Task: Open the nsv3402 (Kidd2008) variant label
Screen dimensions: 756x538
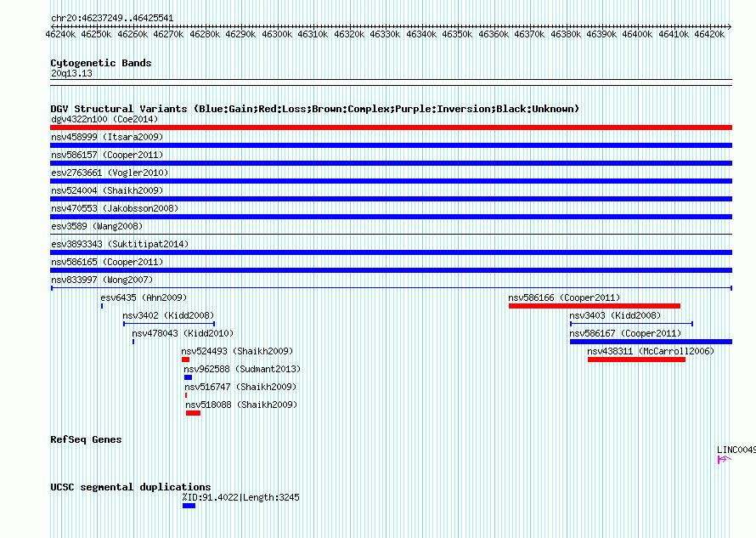Action: pyautogui.click(x=168, y=315)
